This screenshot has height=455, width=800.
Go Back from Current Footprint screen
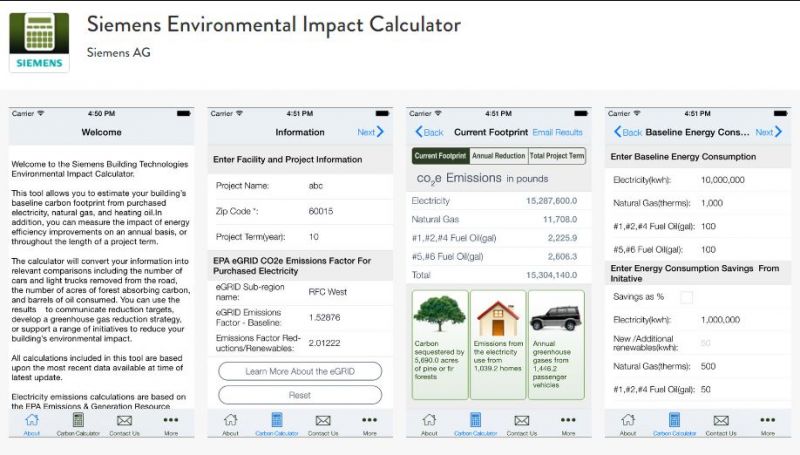coord(430,132)
